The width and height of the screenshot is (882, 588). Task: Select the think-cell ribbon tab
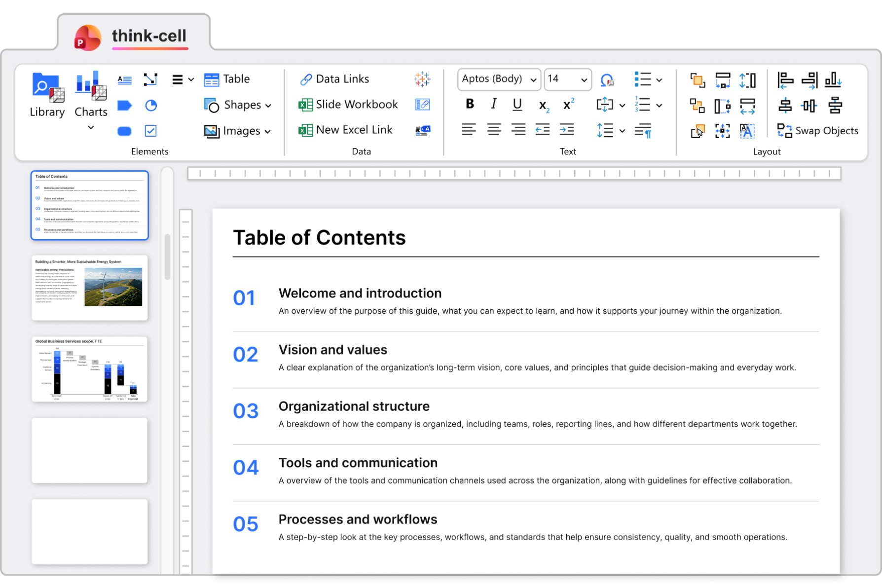134,36
